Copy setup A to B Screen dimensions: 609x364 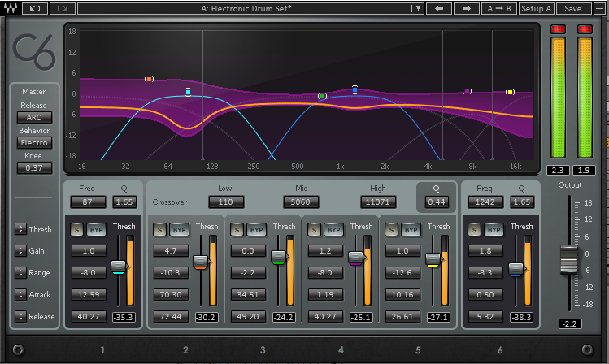(499, 8)
